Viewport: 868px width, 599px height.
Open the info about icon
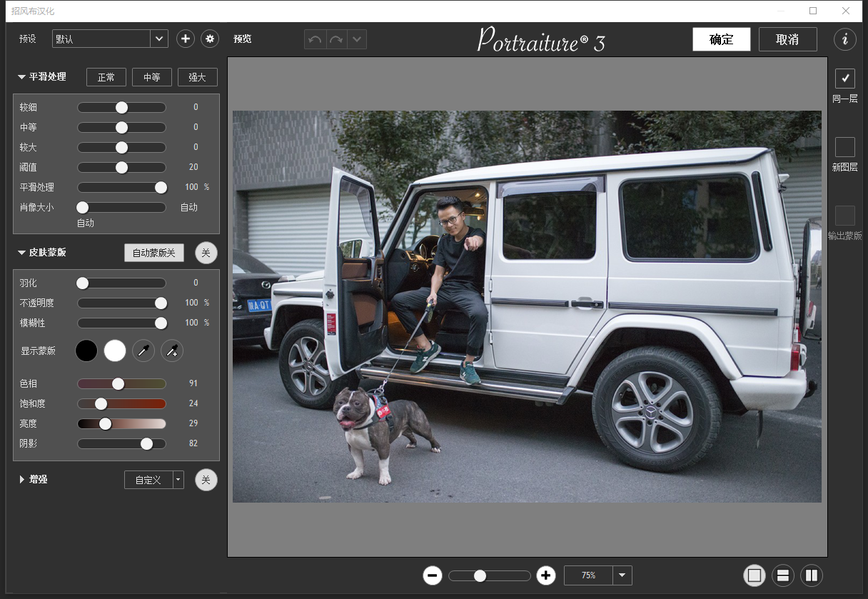845,39
